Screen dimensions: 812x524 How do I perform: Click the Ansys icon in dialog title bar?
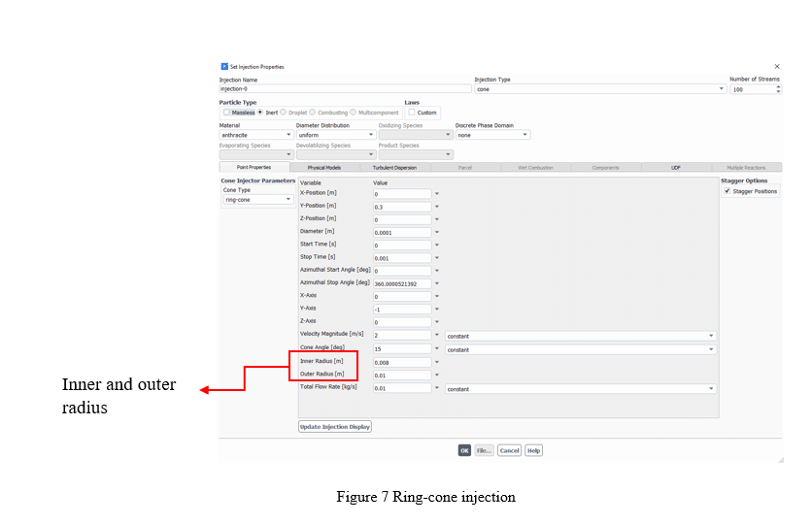coord(224,66)
